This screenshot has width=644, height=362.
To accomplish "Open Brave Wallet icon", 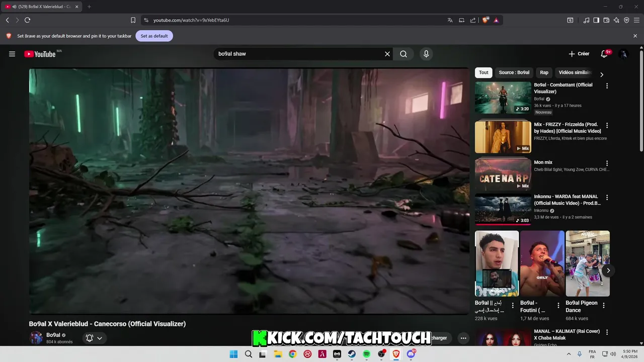I will [x=606, y=20].
